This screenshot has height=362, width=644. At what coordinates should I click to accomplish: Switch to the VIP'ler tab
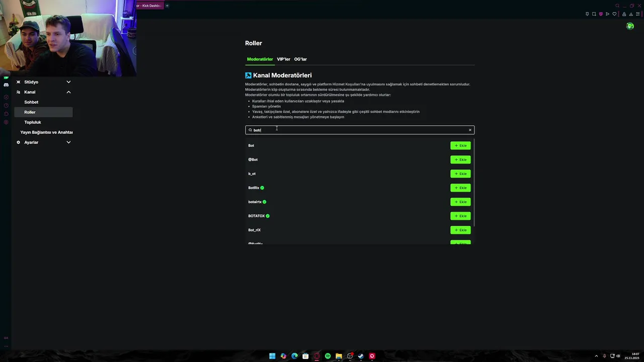[x=283, y=59]
